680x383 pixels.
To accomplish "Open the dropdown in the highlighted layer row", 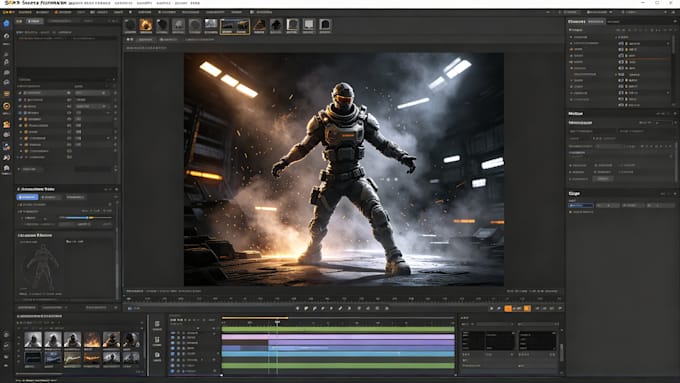I will (x=104, y=93).
